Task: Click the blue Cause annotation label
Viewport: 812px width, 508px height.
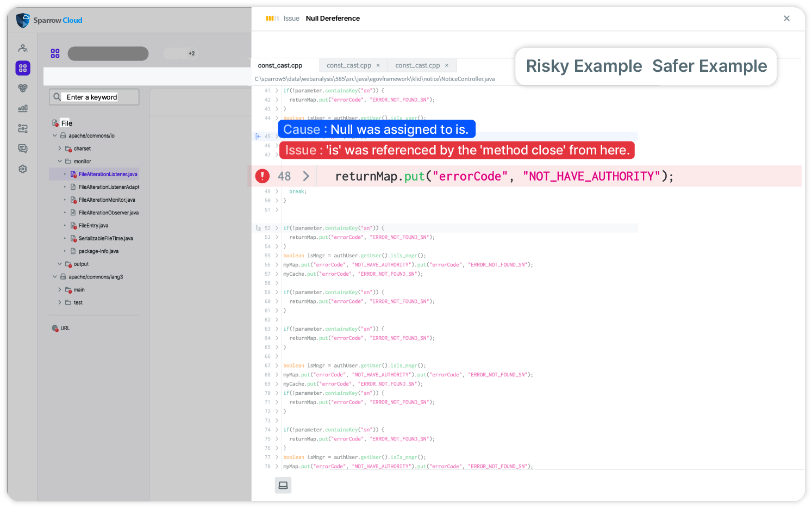Action: (x=377, y=129)
